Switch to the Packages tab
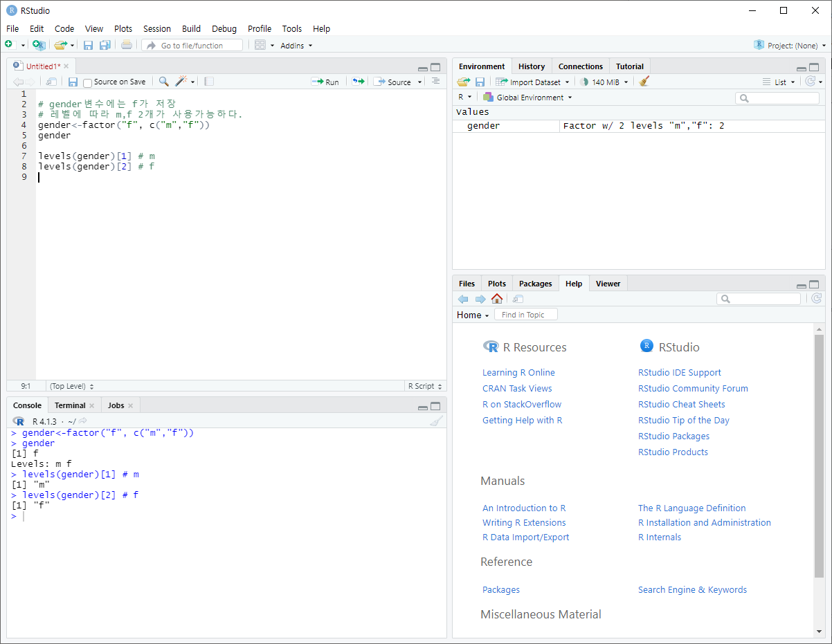Screen dimensions: 832x644 (x=536, y=284)
